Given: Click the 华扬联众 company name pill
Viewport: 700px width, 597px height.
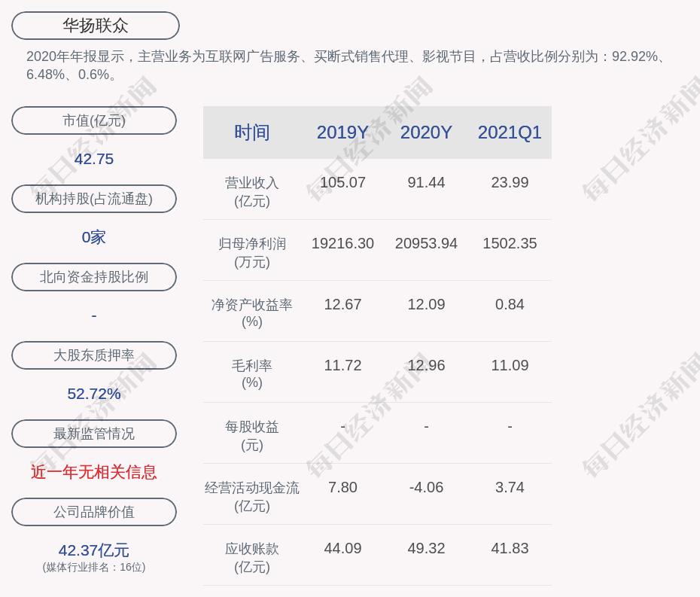Looking at the screenshot, I should (96, 26).
